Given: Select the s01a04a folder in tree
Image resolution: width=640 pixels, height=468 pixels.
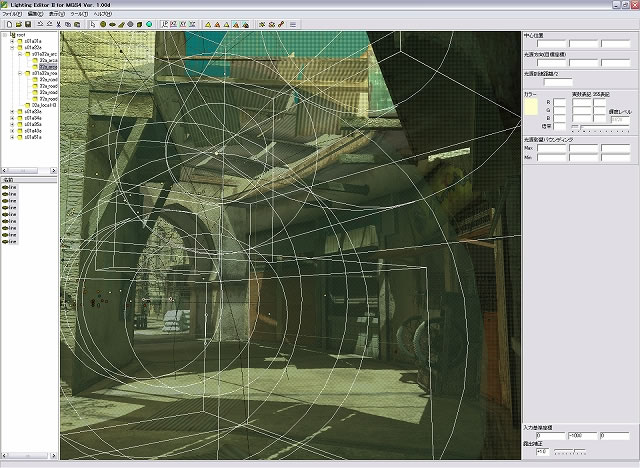Looking at the screenshot, I should [x=32, y=117].
